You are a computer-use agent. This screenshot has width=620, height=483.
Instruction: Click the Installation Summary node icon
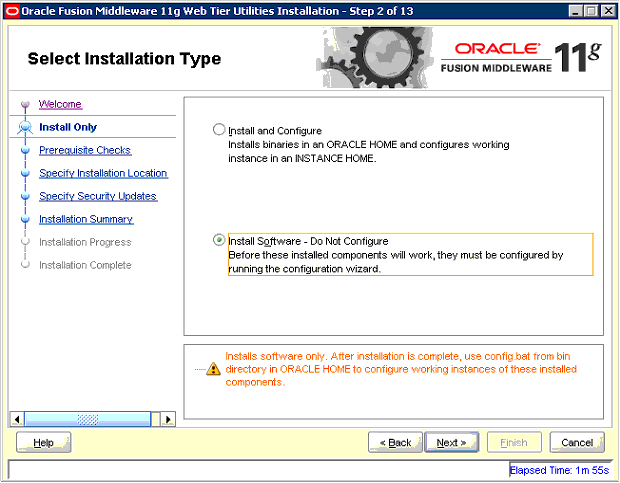25,219
